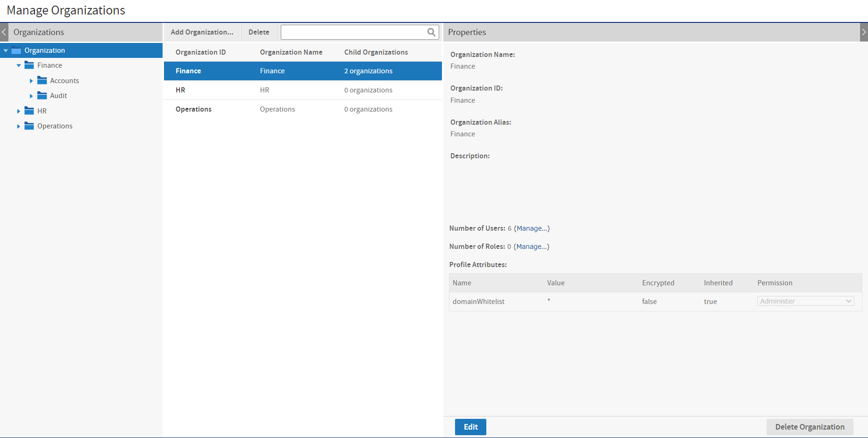Click Add Organization... button
The height and width of the screenshot is (438, 868).
202,32
